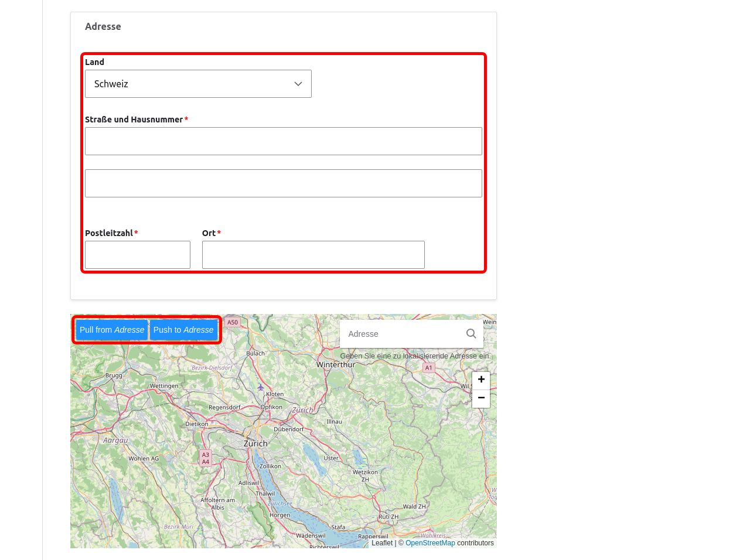The image size is (750, 560).
Task: Zoom in the map with plus button
Action: (481, 380)
